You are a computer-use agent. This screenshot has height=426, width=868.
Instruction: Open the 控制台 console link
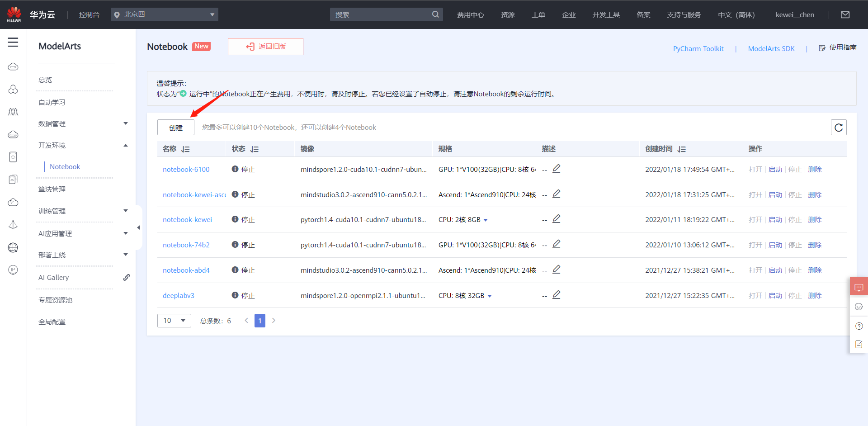(x=89, y=15)
